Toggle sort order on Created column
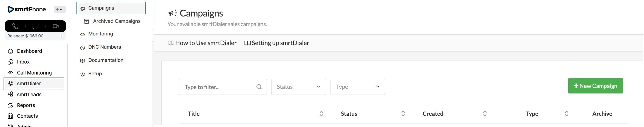This screenshot has width=644, height=127. click(x=485, y=114)
